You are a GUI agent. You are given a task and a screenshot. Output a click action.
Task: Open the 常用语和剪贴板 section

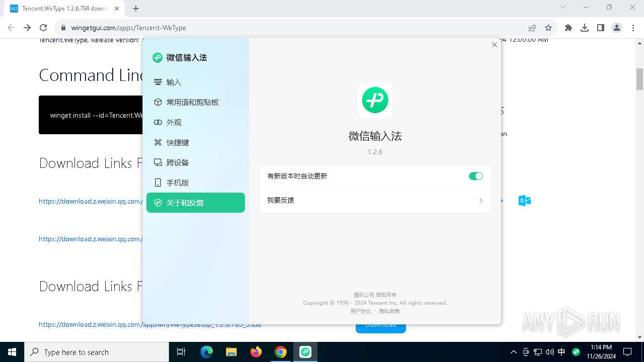pyautogui.click(x=195, y=102)
